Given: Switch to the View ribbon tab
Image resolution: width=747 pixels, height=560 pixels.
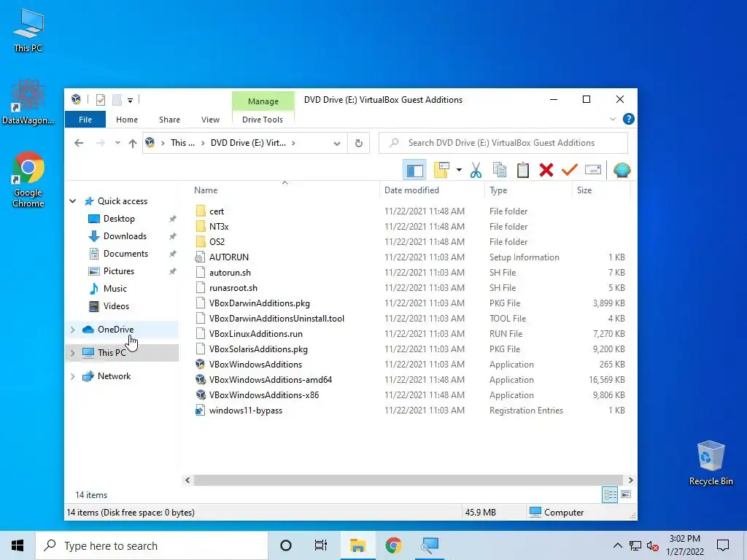Looking at the screenshot, I should tap(210, 120).
